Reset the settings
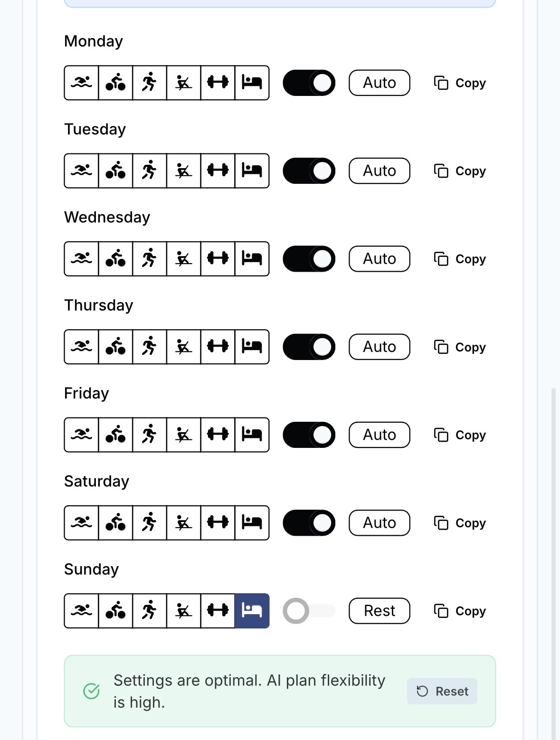Viewport: 560px width, 740px height. pyautogui.click(x=442, y=691)
